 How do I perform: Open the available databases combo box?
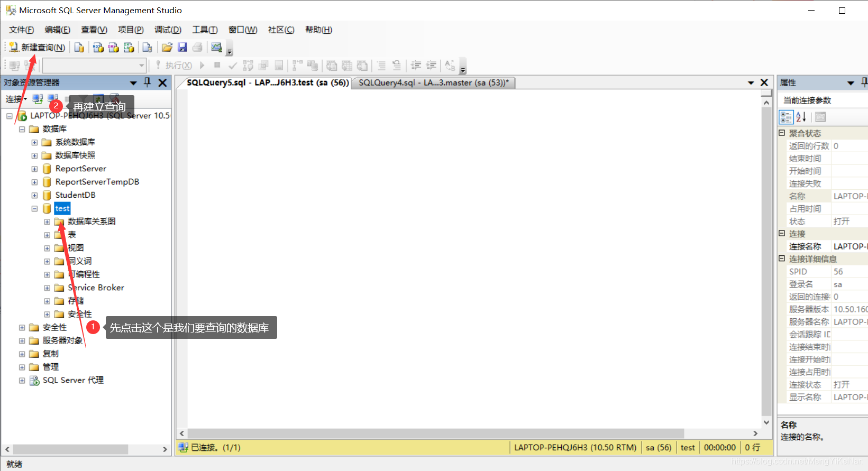tap(94, 66)
